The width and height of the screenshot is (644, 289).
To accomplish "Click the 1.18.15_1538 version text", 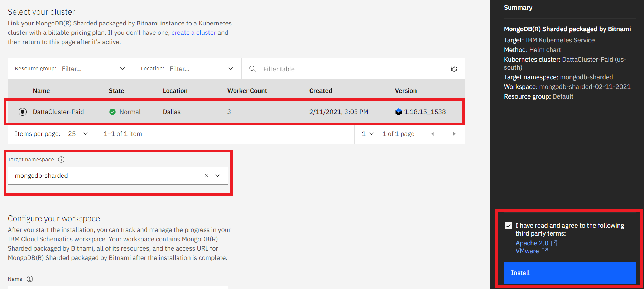I will click(x=425, y=112).
